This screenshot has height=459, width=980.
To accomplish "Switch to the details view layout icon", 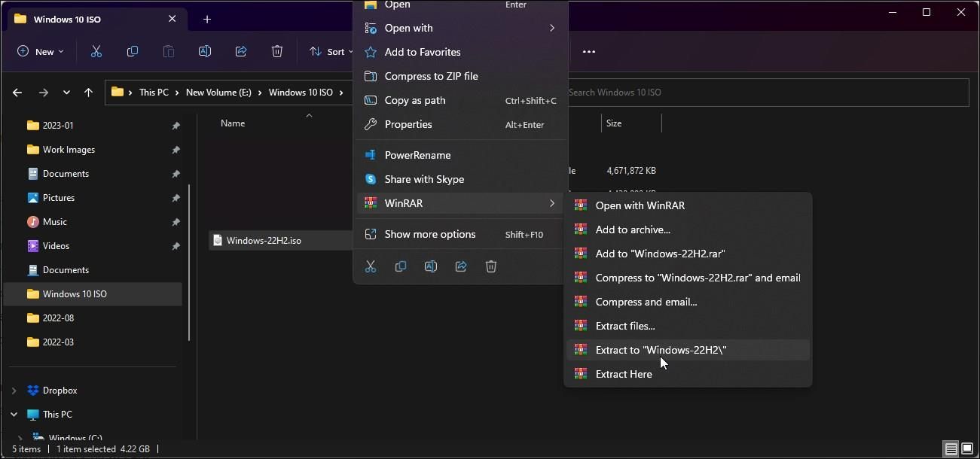I will (x=951, y=449).
